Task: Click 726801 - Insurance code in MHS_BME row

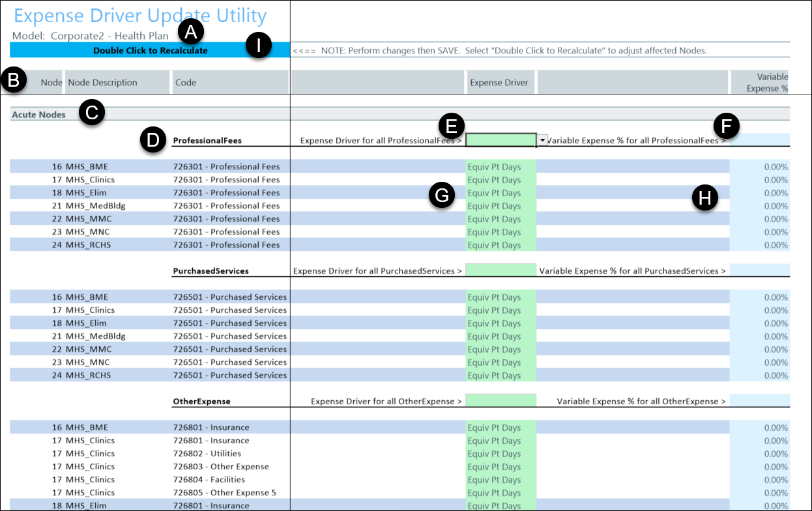Action: [x=211, y=427]
